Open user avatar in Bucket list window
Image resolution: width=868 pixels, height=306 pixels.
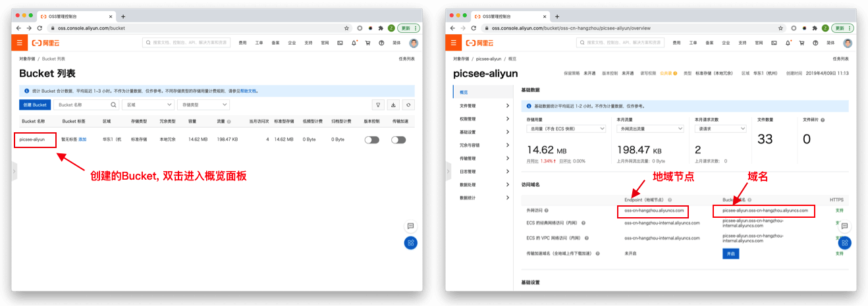(x=414, y=43)
